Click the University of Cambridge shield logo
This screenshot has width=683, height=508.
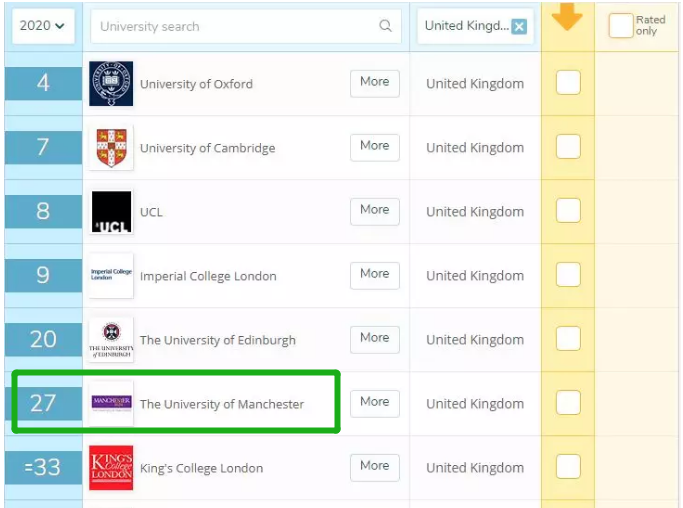click(110, 148)
